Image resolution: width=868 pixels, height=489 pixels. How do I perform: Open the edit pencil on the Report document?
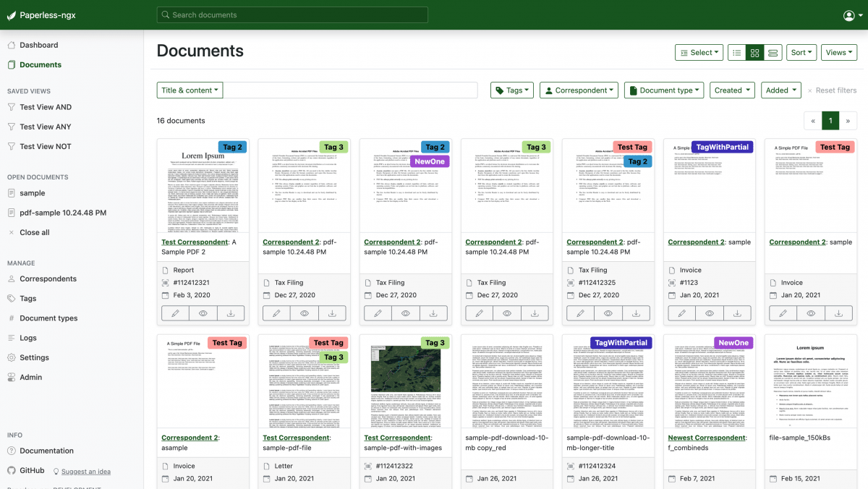click(x=174, y=313)
